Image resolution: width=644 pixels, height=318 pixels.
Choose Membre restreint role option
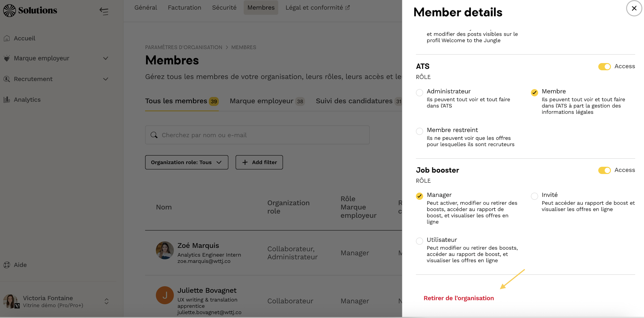(x=419, y=131)
